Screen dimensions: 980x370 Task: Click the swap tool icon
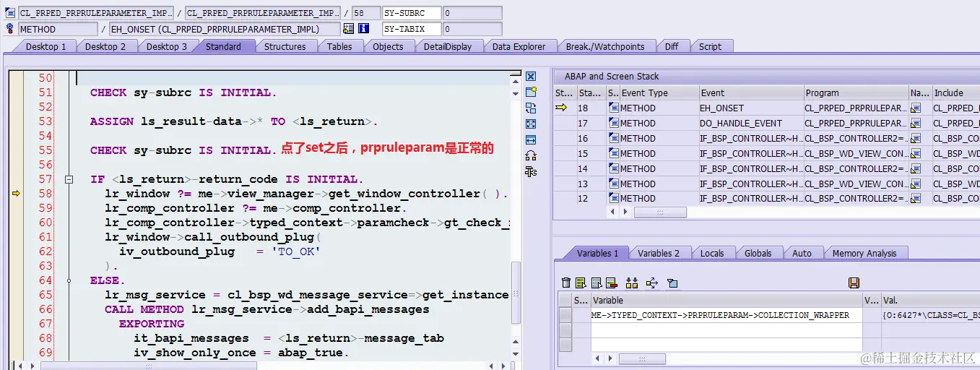click(x=531, y=108)
